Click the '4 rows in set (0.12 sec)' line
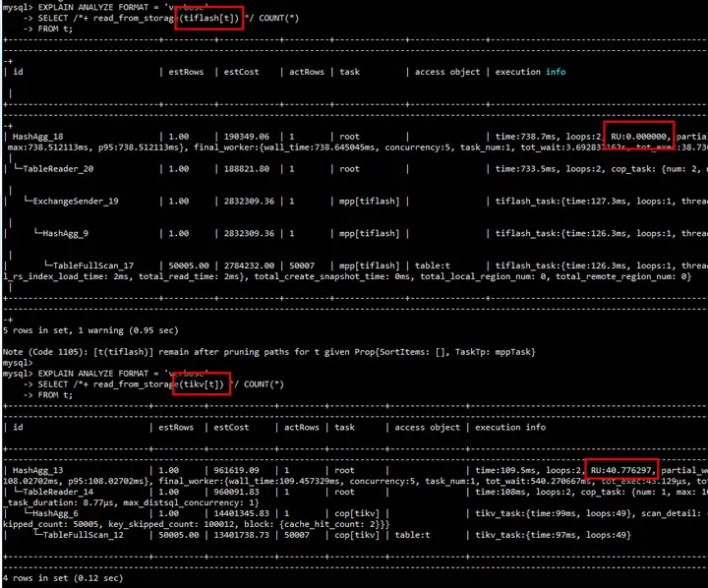 [x=63, y=578]
